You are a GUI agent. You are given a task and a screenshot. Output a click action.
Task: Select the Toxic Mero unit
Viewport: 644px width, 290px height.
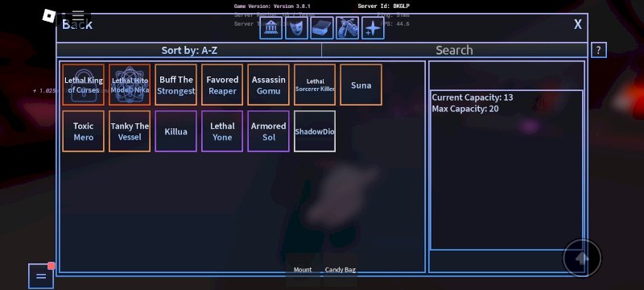84,131
